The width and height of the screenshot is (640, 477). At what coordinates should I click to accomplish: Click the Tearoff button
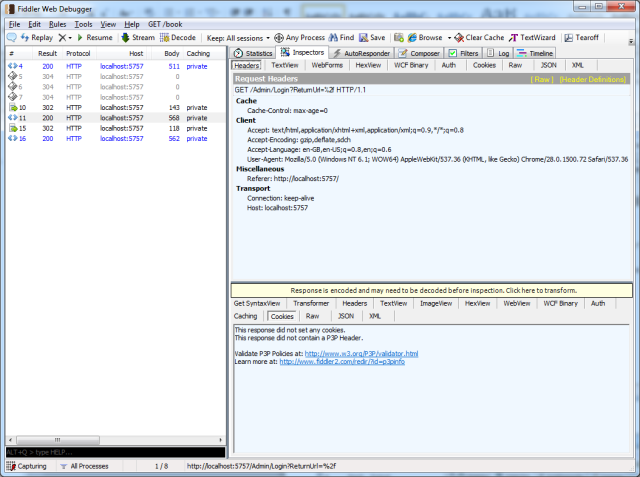[x=581, y=38]
